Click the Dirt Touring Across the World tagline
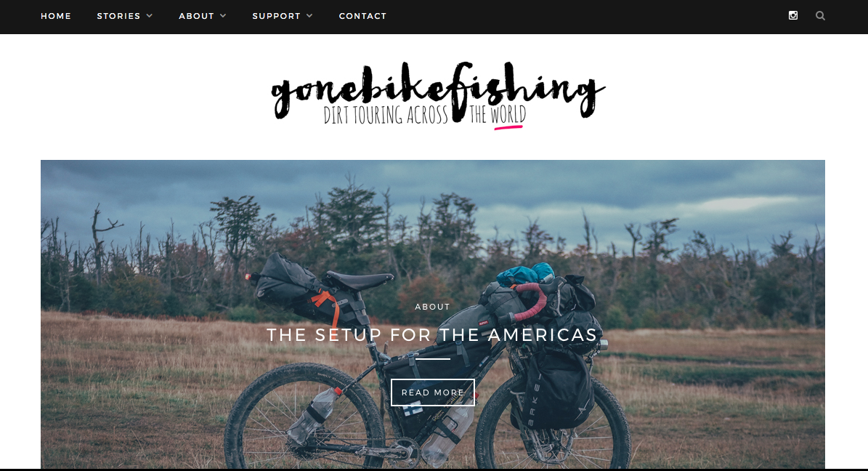Screen dimensions: 868x471 tap(425, 115)
